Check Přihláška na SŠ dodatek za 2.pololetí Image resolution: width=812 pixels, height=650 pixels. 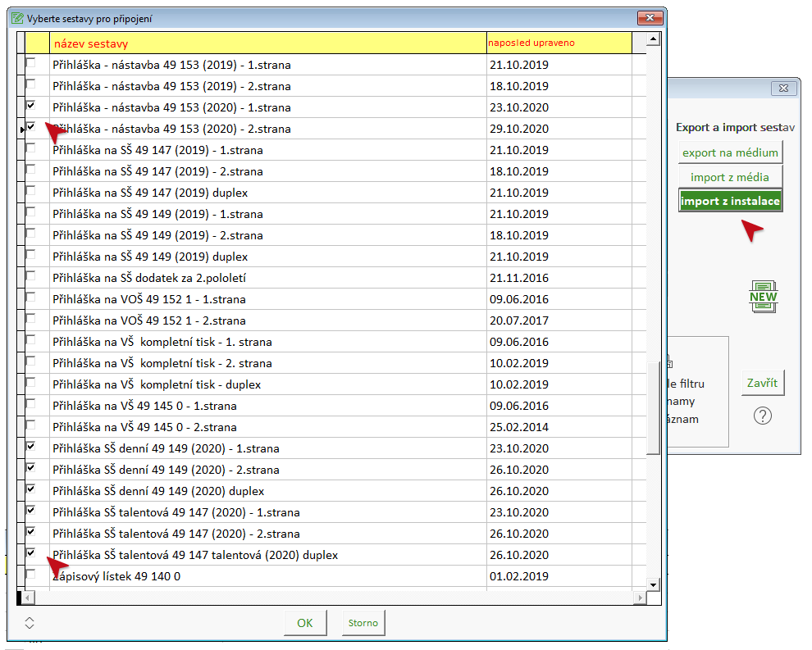(x=31, y=276)
